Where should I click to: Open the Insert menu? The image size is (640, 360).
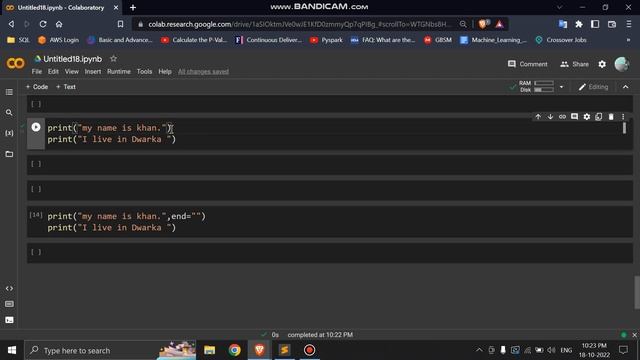point(93,71)
